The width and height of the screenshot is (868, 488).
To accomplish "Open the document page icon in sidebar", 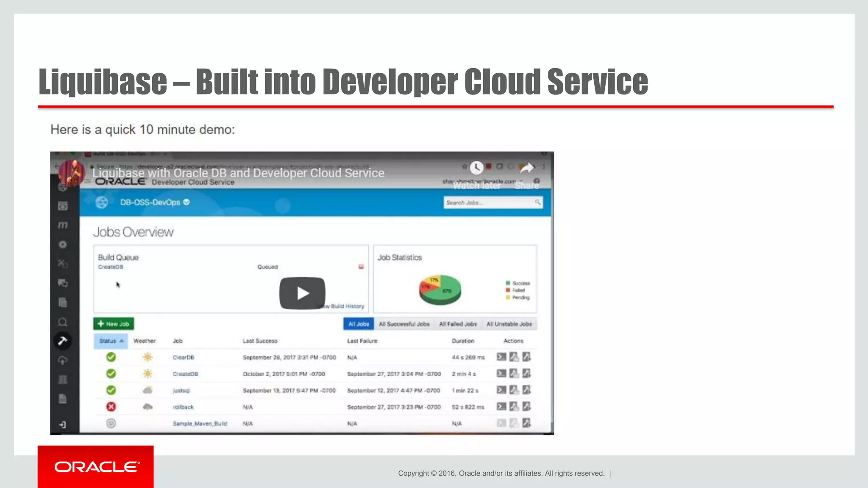I will click(x=63, y=399).
